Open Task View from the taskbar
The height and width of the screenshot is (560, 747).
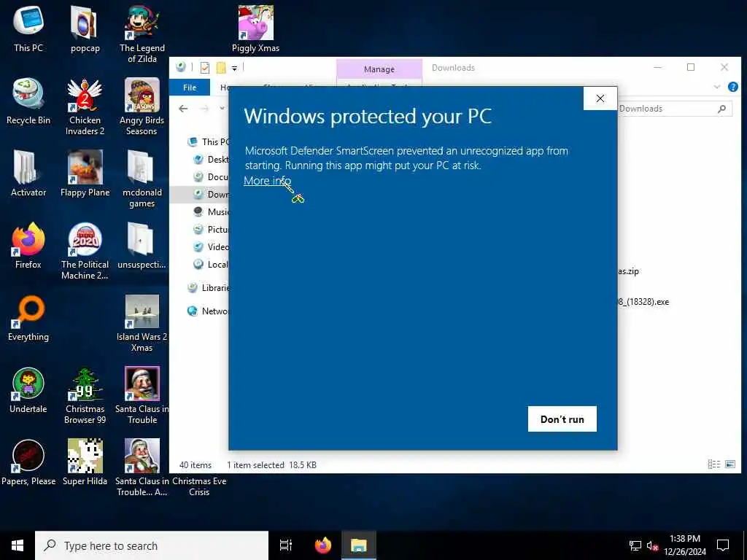click(286, 545)
